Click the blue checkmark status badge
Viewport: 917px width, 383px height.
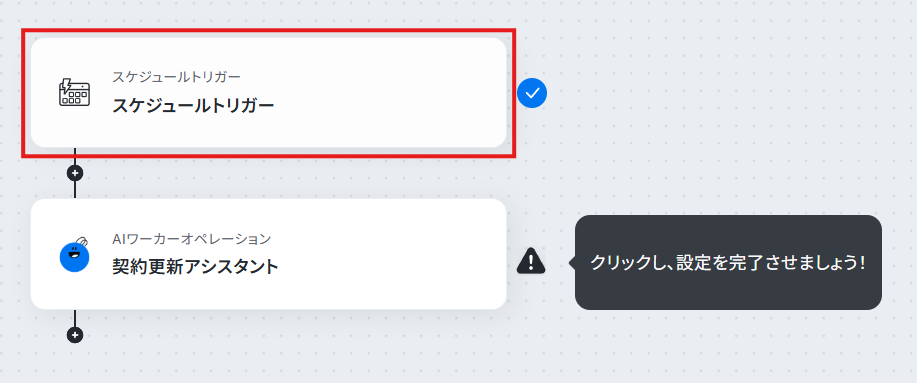[532, 93]
